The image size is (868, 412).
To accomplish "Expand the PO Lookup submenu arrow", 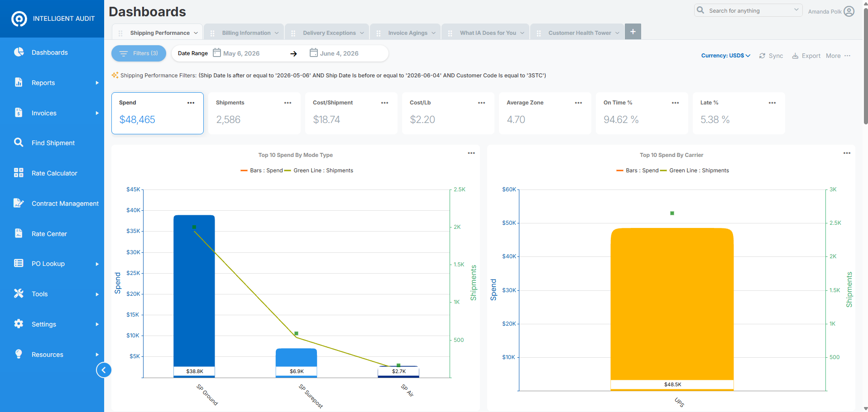I will 97,264.
